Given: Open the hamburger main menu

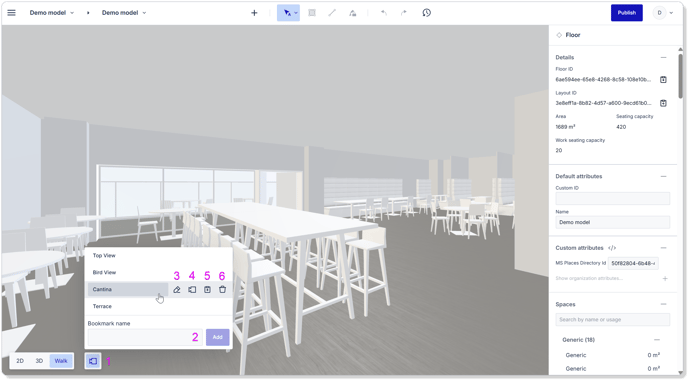Looking at the screenshot, I should point(11,13).
